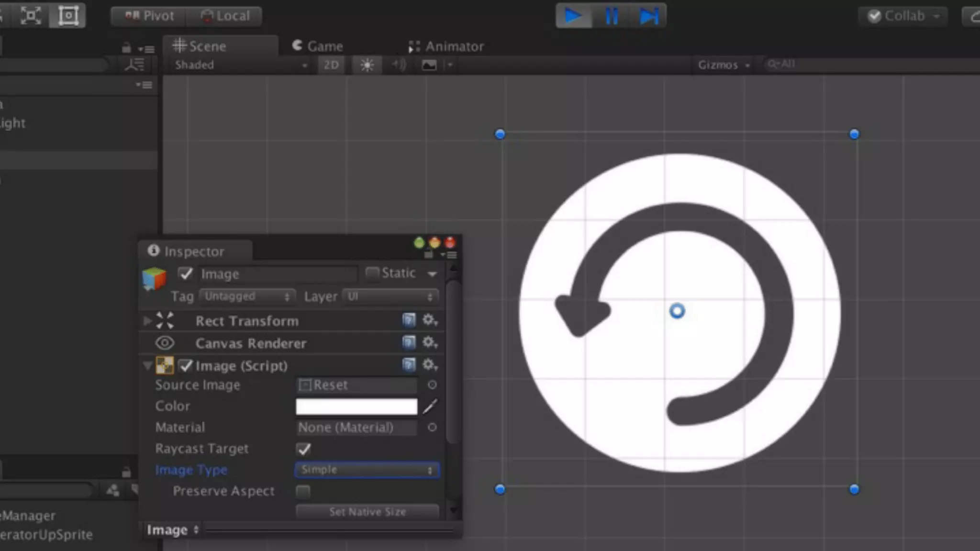This screenshot has height=551, width=980.
Task: Click the bottom-right blue rect handle
Action: coord(854,489)
